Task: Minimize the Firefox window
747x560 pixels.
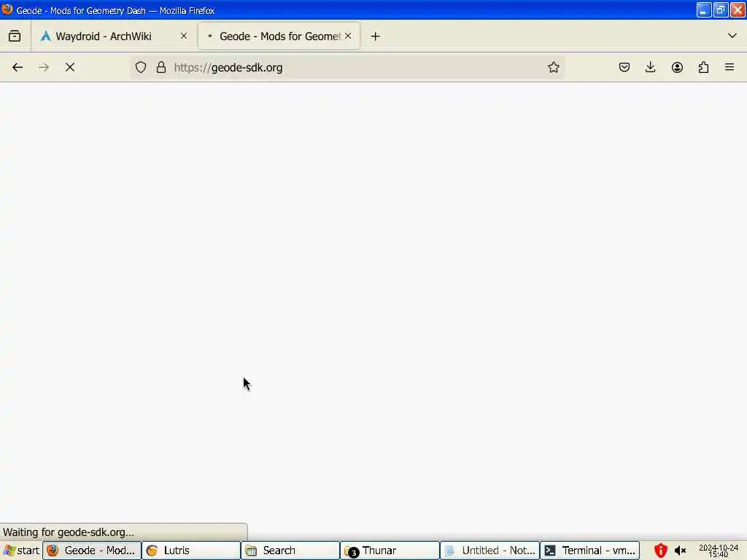Action: pos(704,10)
